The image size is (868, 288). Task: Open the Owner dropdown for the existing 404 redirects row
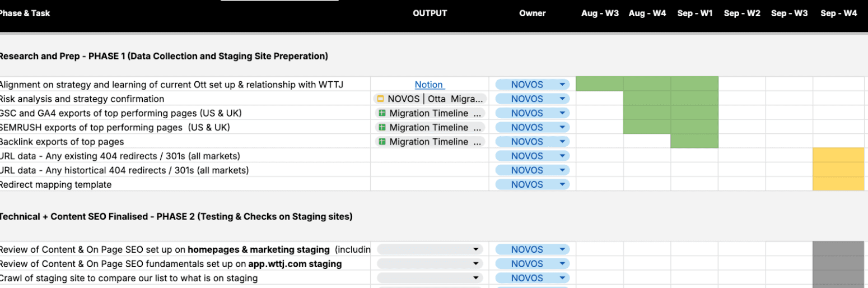532,156
